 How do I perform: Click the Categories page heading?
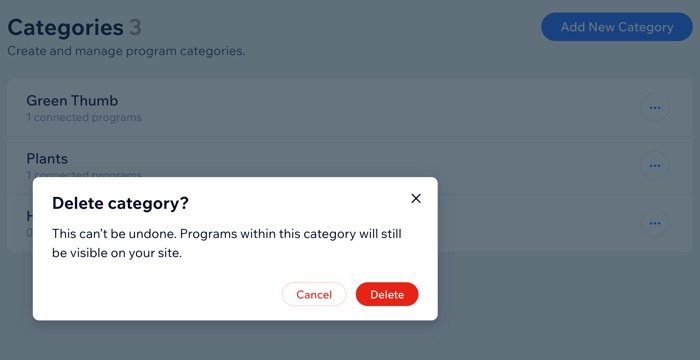point(66,28)
